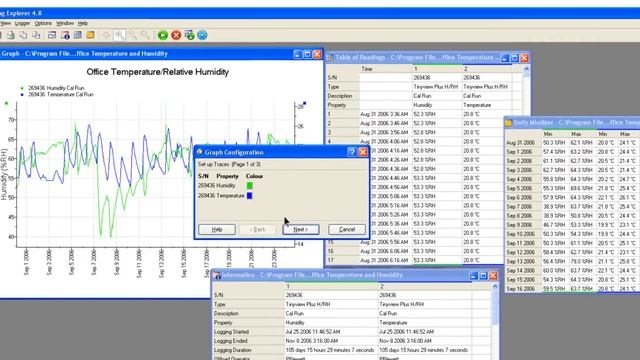
Task: Click the Sep 7 2006 row in Daily Min/Max
Action: [x=572, y=207]
